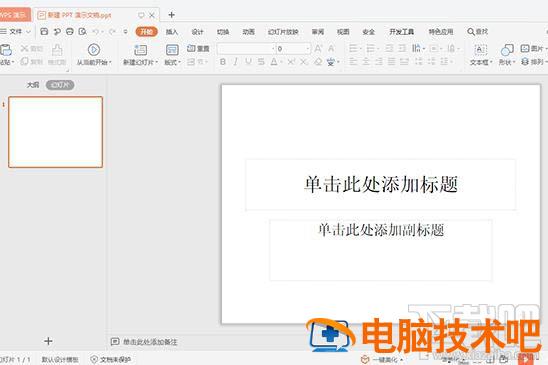The width and height of the screenshot is (548, 365).
Task: Expand the 形状 dropdown arrow
Action: click(514, 63)
